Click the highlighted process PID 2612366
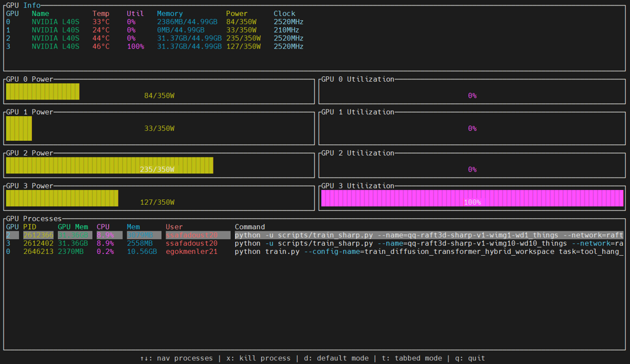The height and width of the screenshot is (364, 630). point(38,235)
